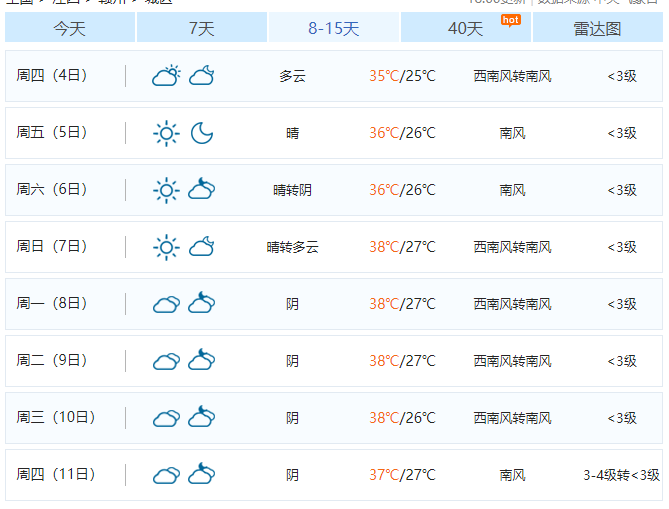Viewport: 669px width, 509px height.
Task: Click the sun icon for 周日 7日
Action: pyautogui.click(x=166, y=247)
